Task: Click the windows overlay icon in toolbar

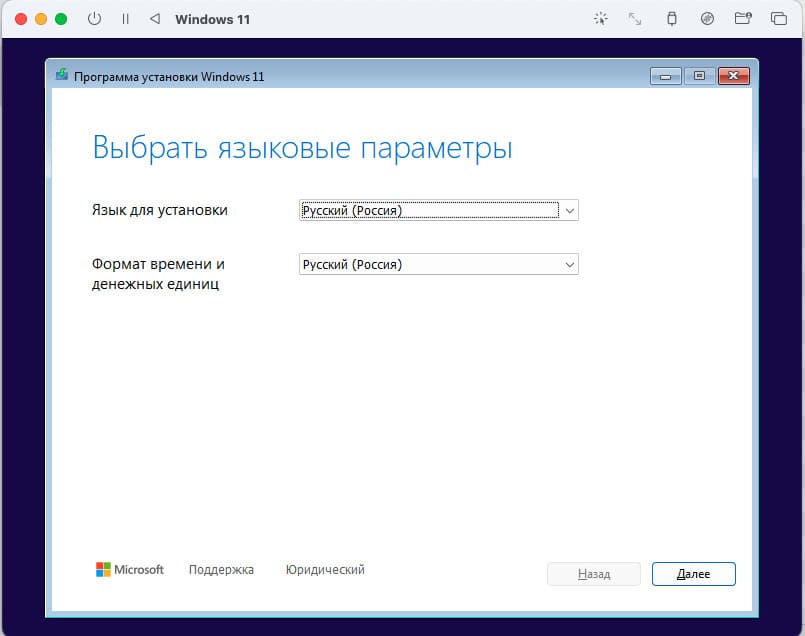Action: coord(778,19)
